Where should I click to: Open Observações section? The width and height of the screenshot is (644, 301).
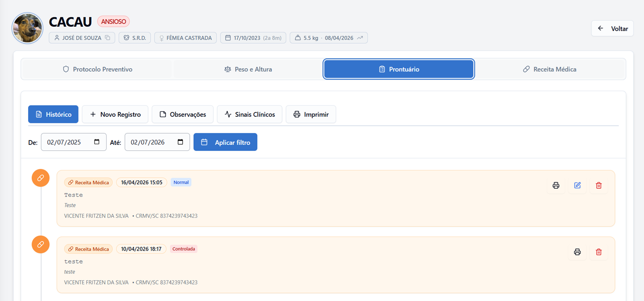183,114
